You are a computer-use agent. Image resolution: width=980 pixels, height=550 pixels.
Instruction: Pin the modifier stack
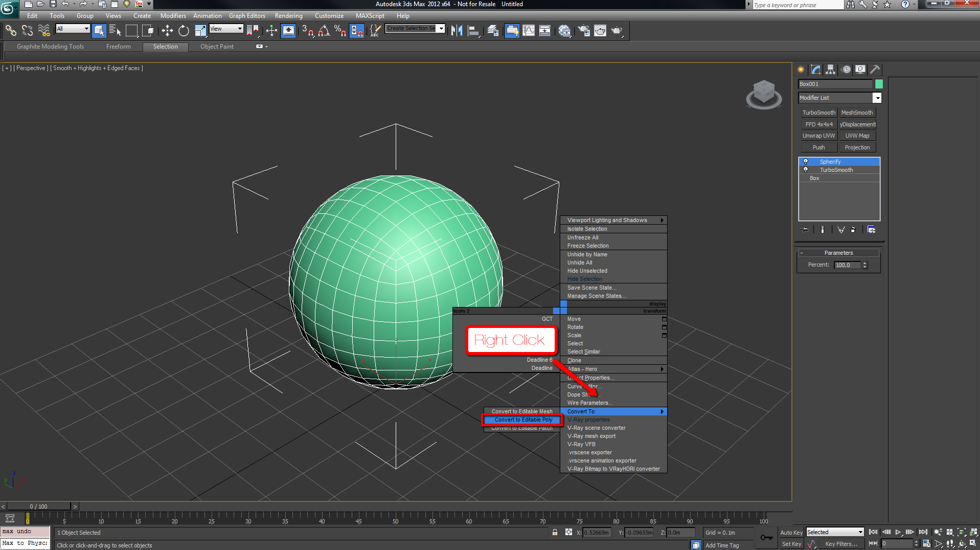pyautogui.click(x=804, y=230)
